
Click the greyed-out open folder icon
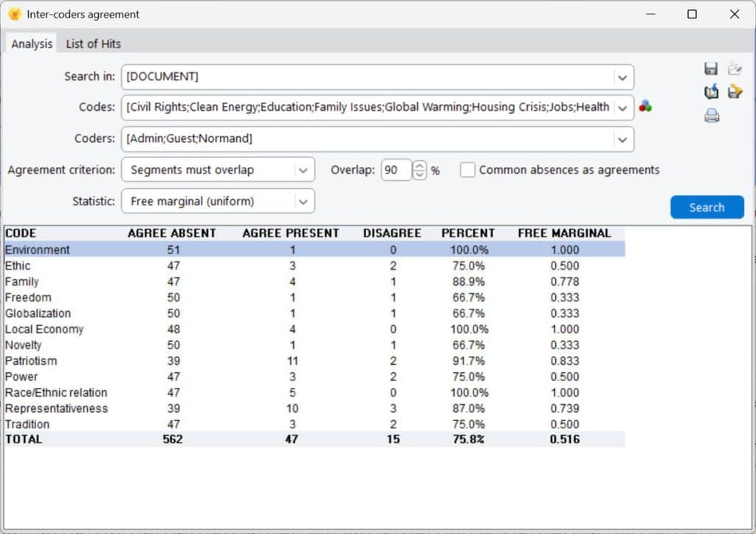(735, 69)
